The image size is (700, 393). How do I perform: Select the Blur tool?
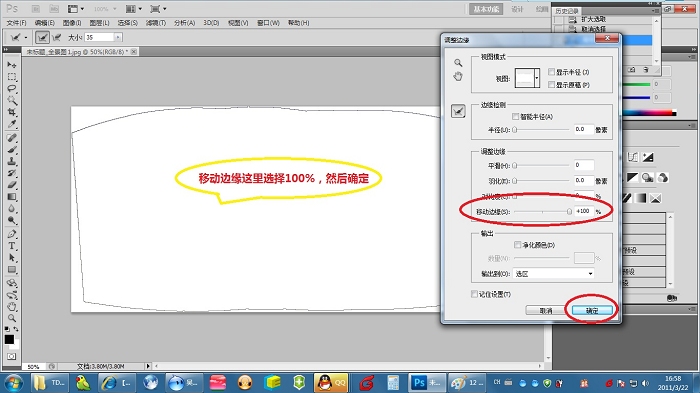click(12, 208)
